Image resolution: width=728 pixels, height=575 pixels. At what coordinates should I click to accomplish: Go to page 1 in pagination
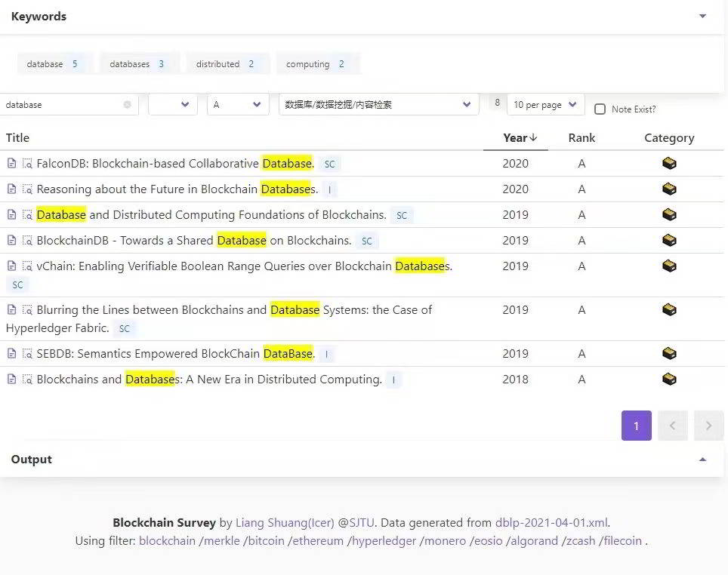(636, 426)
